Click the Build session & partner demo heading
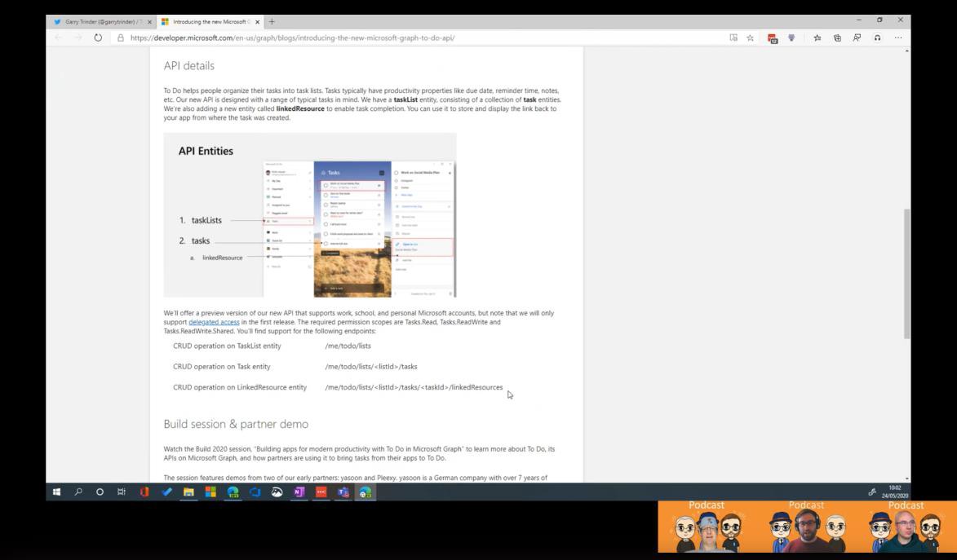 [x=237, y=424]
